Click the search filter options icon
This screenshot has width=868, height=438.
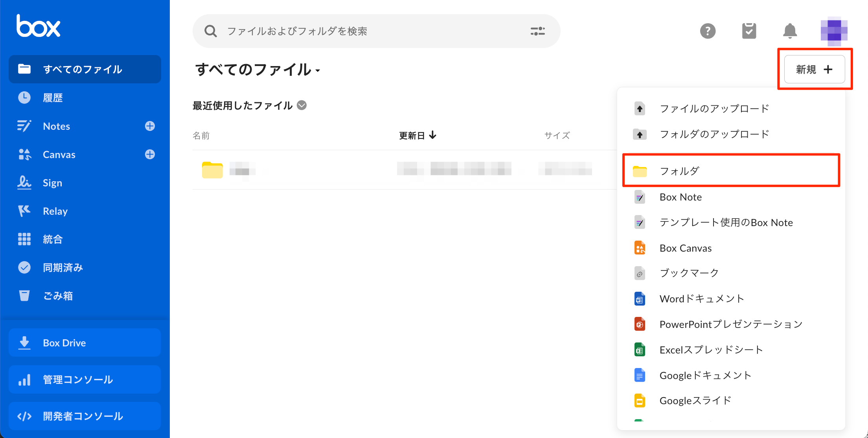click(x=537, y=31)
